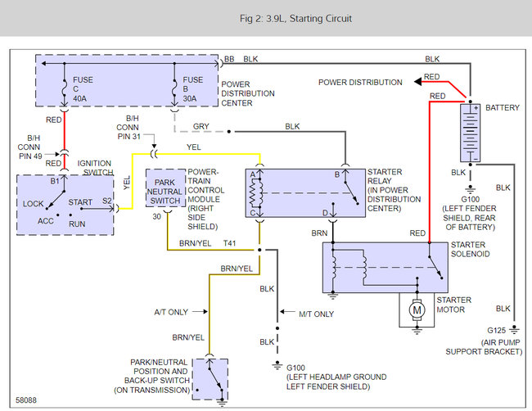The image size is (532, 411).
Task: Click "(ON TRANSMISSION)" text
Action: click(x=151, y=390)
